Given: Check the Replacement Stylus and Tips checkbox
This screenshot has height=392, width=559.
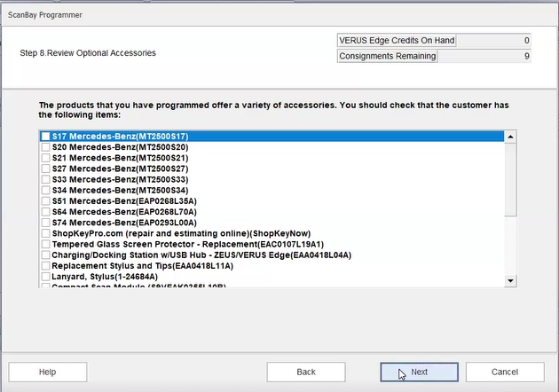Looking at the screenshot, I should tap(45, 265).
